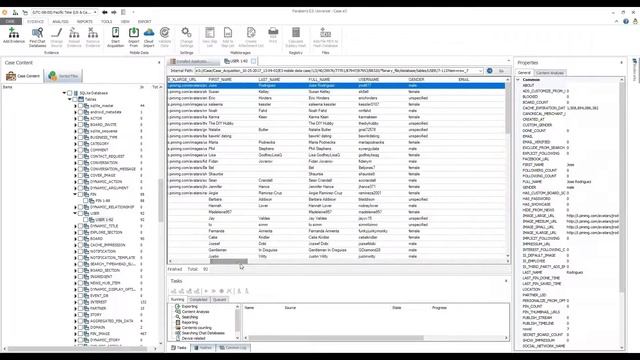Click the Change Settings gears icon
640x360 pixels.
(186, 32)
